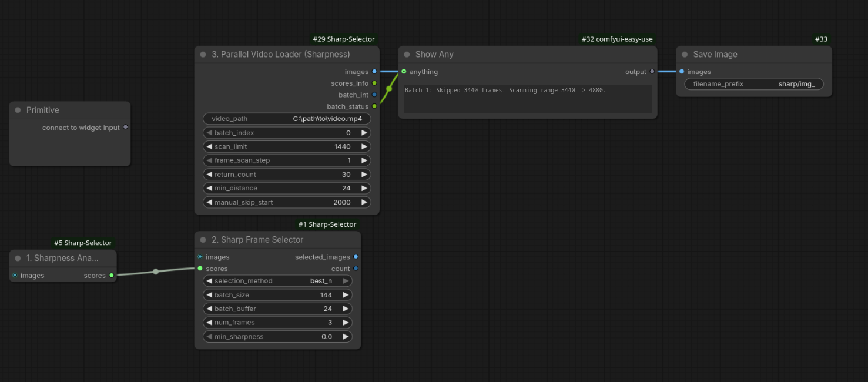Click the Primitive node's output connector
The height and width of the screenshot is (382, 868).
click(x=125, y=128)
